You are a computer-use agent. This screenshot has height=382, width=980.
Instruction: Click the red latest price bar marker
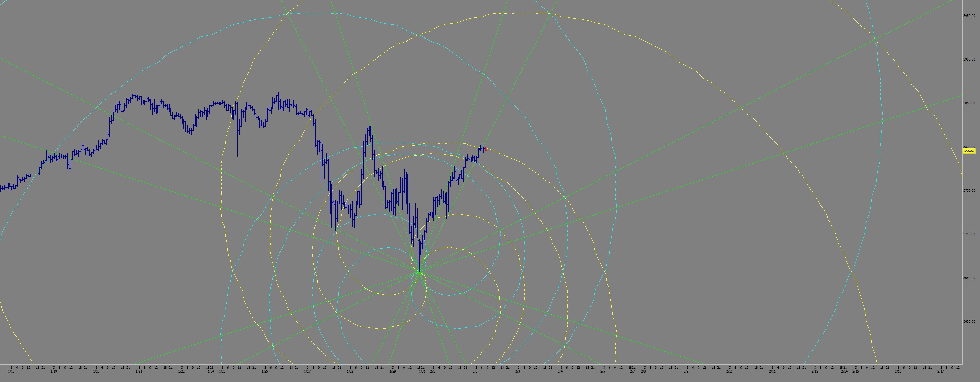[486, 149]
